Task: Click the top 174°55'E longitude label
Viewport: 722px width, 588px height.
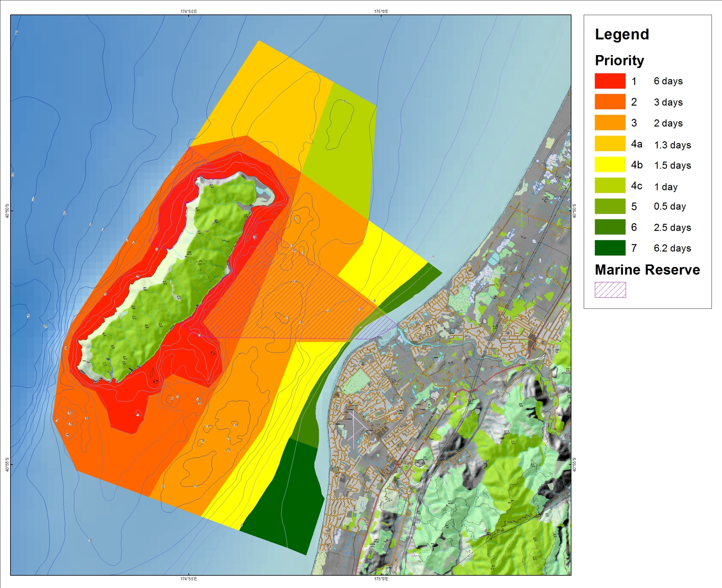Action: tap(189, 11)
